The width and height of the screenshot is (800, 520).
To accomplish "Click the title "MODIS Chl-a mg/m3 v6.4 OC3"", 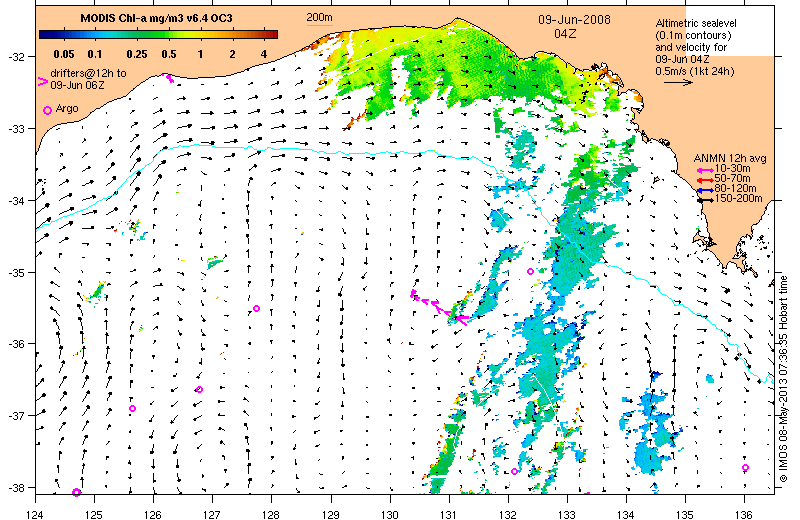I will [156, 18].
